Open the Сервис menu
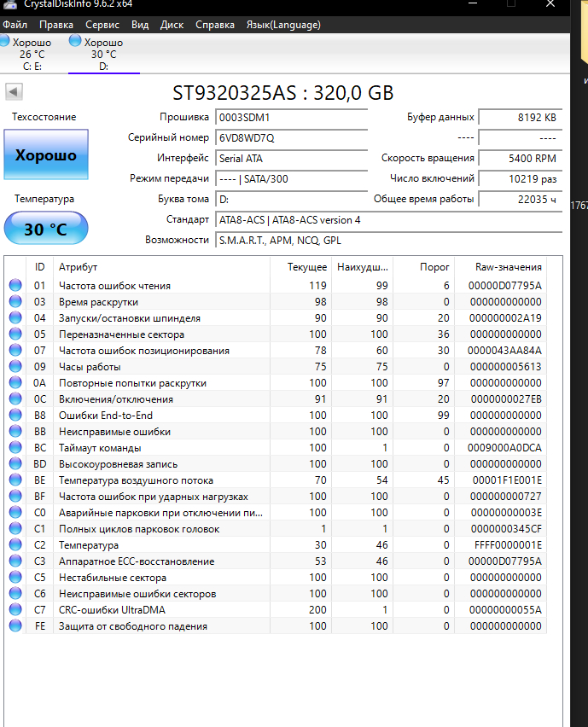Image resolution: width=588 pixels, height=727 pixels. click(102, 25)
